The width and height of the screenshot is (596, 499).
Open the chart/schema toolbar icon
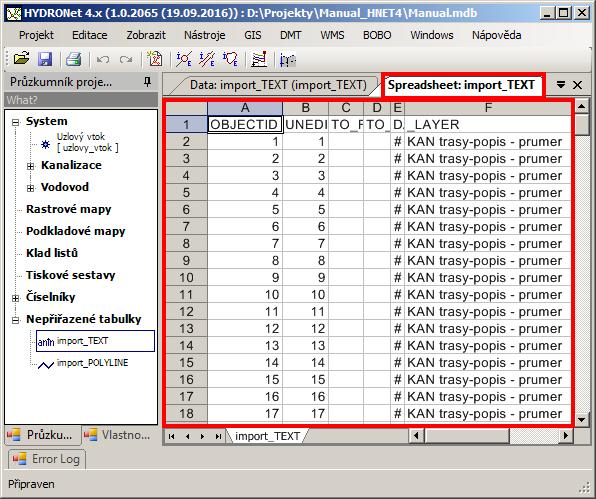click(x=259, y=59)
